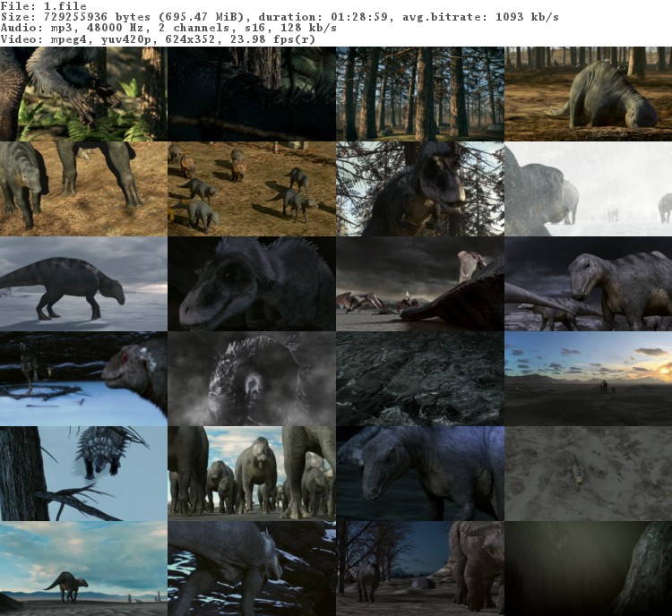This screenshot has height=616, width=672.
Task: Select aerial thumbnail of small dinosaur on sand
Action: point(589,474)
